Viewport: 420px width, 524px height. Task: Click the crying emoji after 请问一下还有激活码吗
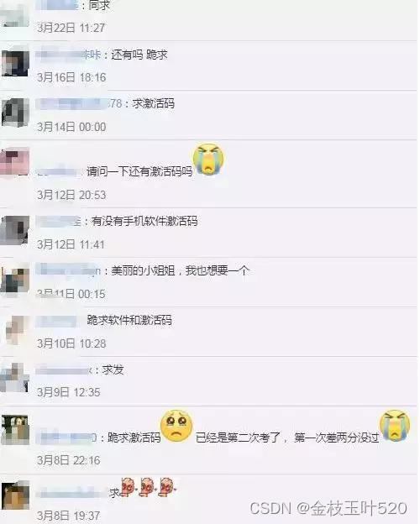tap(208, 160)
